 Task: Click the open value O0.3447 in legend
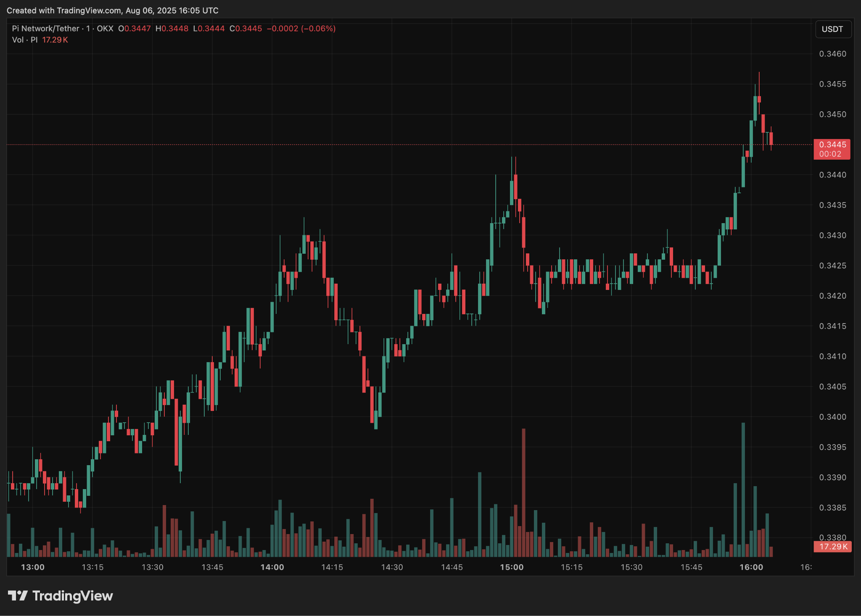point(135,29)
